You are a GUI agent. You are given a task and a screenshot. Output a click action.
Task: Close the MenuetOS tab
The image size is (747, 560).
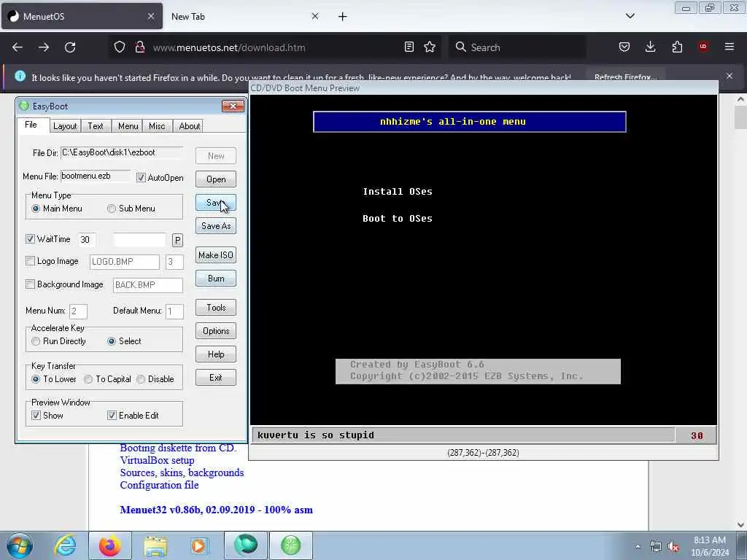[151, 16]
